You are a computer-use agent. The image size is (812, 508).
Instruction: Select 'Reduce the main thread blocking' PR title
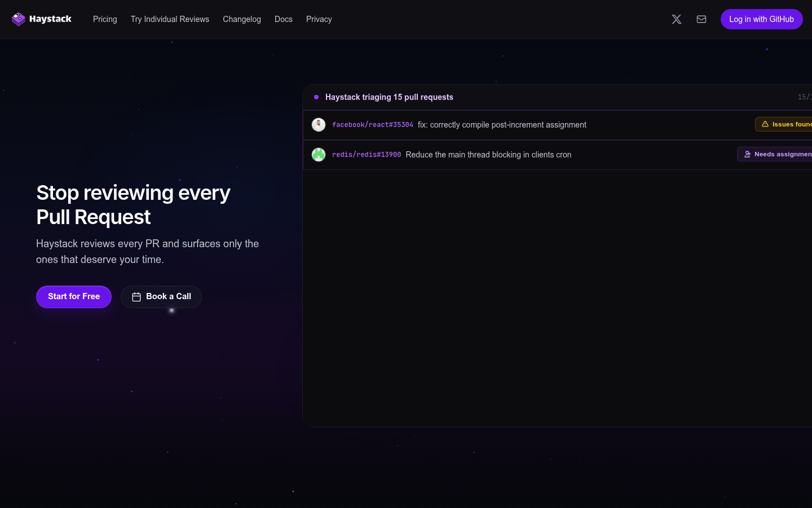pos(488,155)
